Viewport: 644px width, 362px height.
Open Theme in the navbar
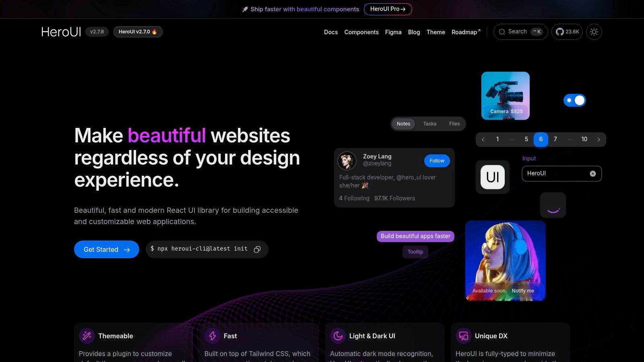(x=436, y=32)
